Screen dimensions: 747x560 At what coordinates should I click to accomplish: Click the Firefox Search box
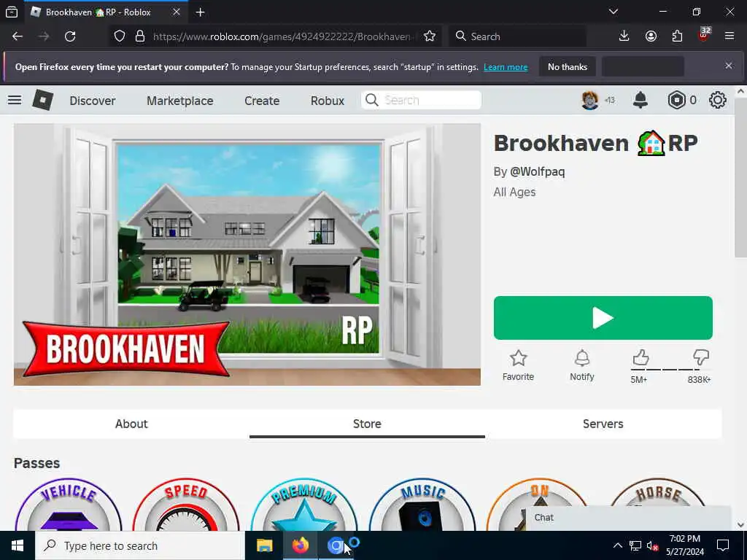[x=518, y=36]
